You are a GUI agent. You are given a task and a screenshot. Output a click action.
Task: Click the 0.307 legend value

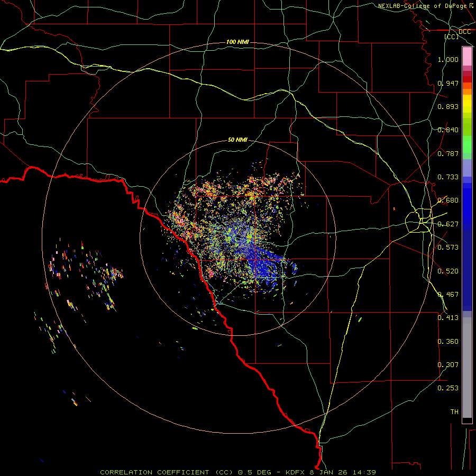pos(448,365)
